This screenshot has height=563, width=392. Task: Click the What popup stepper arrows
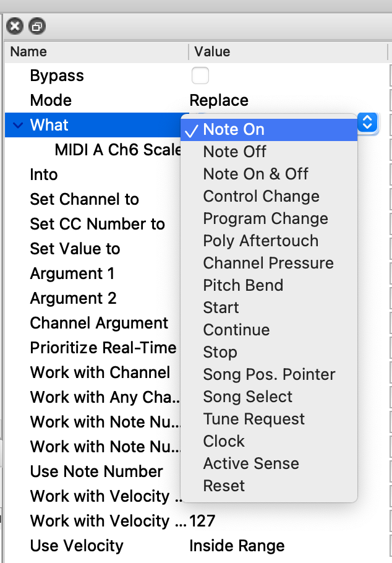[367, 122]
